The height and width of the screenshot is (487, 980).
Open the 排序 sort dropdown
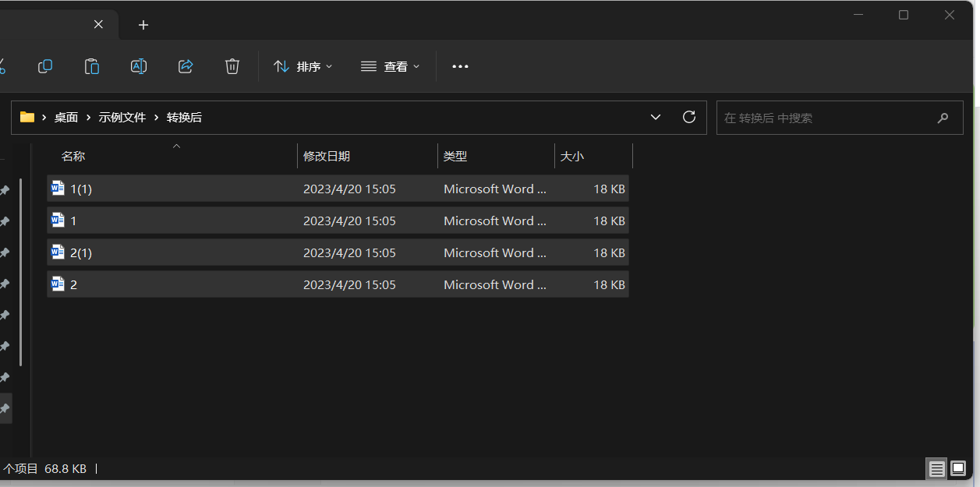pyautogui.click(x=303, y=67)
